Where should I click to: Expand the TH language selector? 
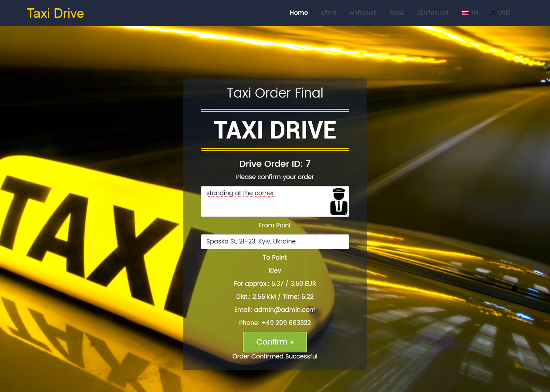pos(470,13)
